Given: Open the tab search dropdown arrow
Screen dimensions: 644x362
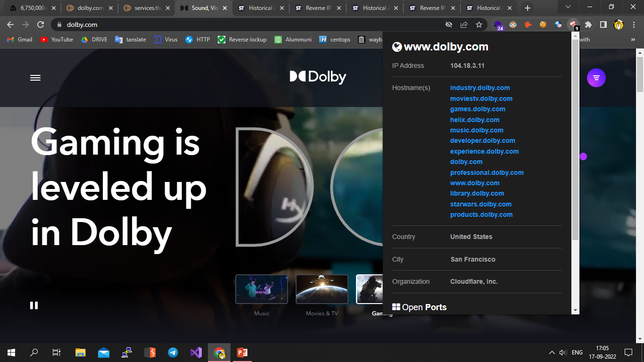Looking at the screenshot, I should click(568, 7).
